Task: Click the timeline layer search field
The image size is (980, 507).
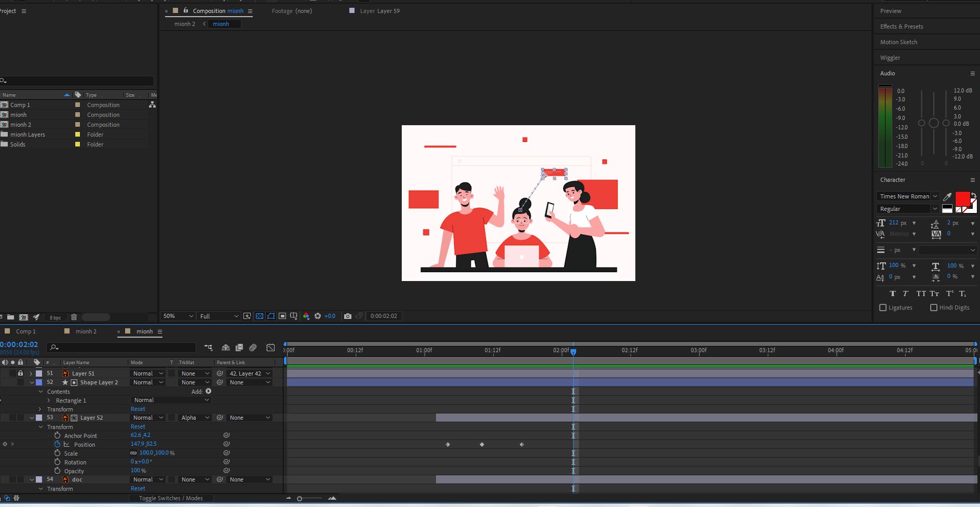Action: [122, 348]
